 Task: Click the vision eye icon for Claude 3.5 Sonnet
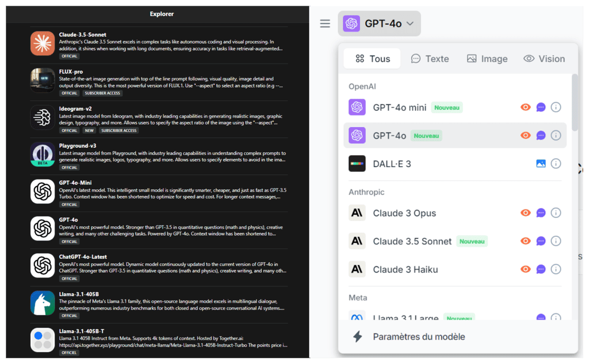(x=526, y=241)
